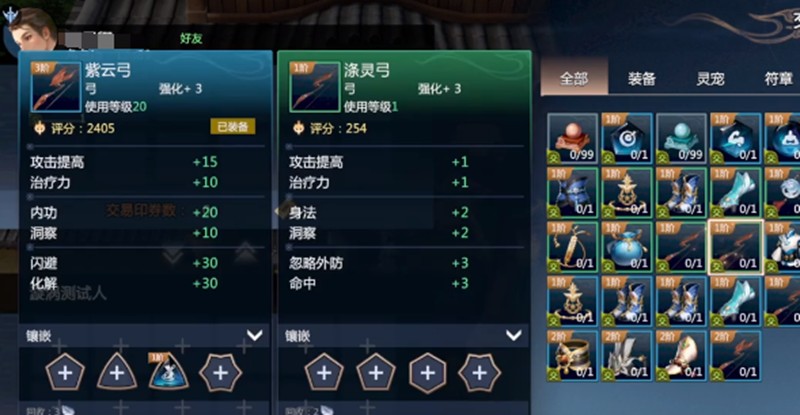Image resolution: width=800 pixels, height=415 pixels.
Task: Select the teal orb 0/99 inventory item
Action: [681, 138]
